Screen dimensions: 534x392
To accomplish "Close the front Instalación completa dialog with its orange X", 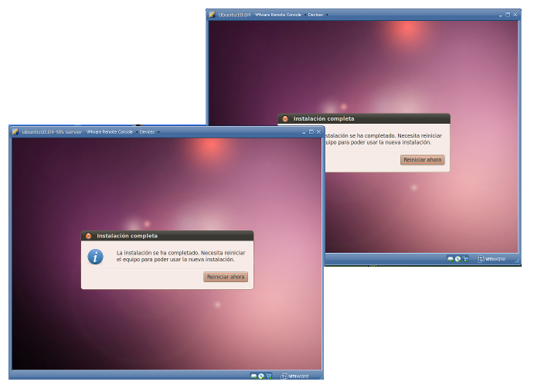I will point(89,236).
